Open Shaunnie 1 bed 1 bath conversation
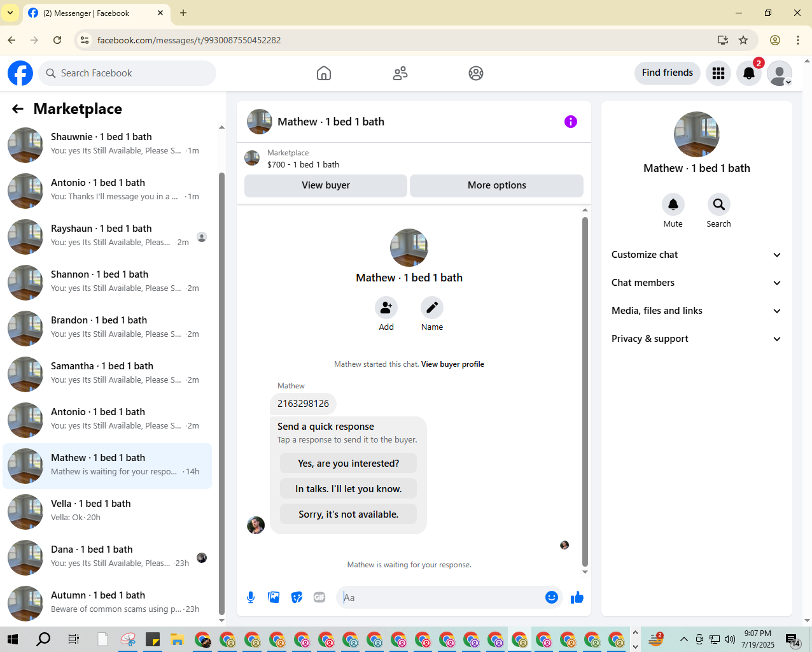The width and height of the screenshot is (812, 652). (x=108, y=145)
